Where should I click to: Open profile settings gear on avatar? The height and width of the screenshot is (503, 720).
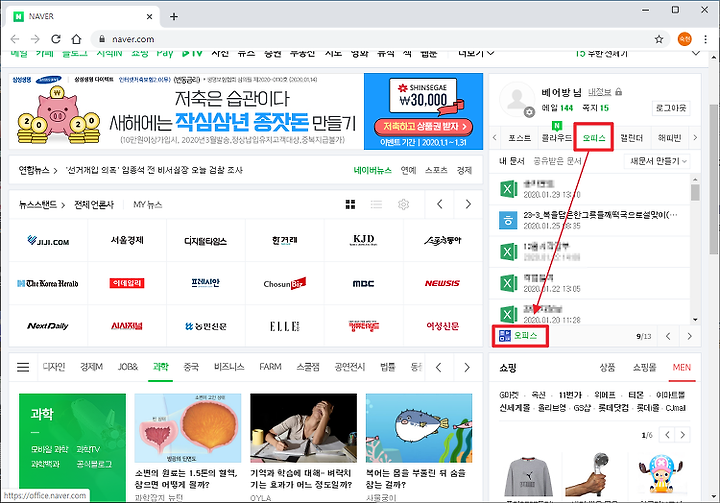click(x=529, y=112)
